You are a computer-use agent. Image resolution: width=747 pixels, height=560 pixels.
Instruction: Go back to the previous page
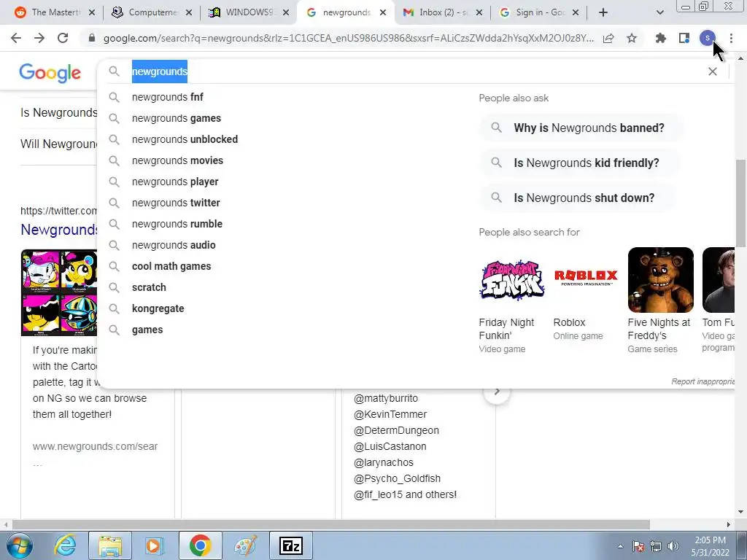click(x=16, y=38)
